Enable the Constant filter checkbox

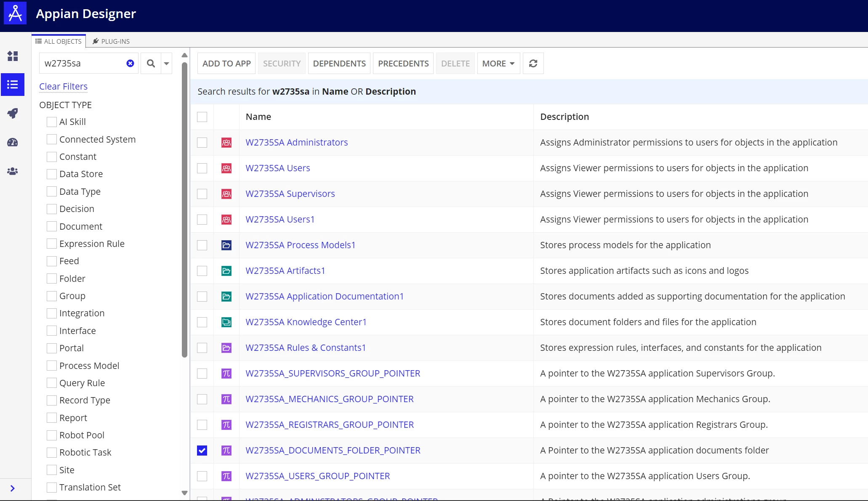[52, 157]
